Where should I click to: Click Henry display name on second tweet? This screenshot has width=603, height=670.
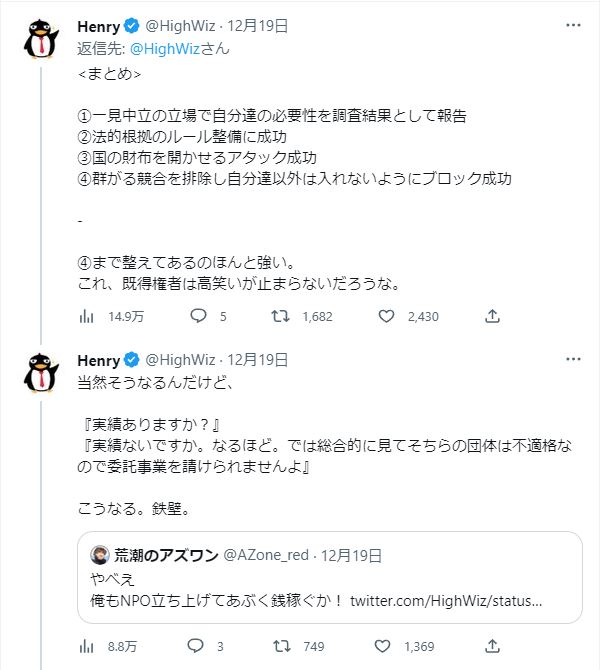(98, 359)
